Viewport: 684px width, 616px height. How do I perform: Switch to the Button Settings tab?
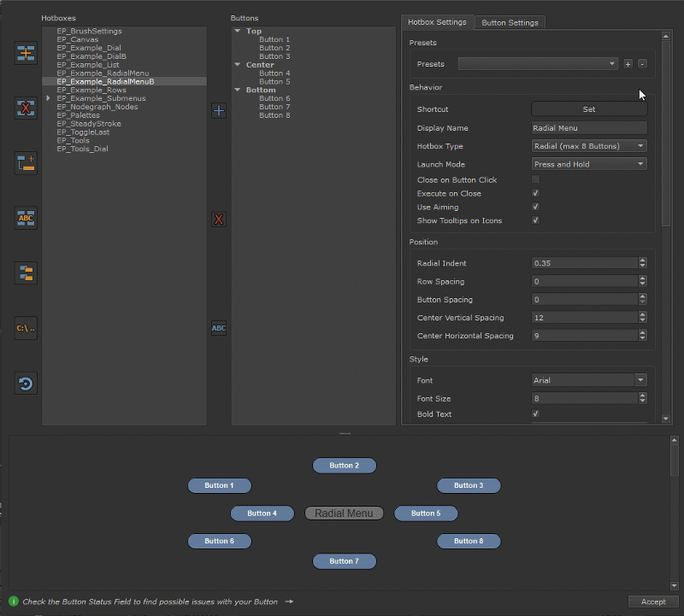pos(510,23)
